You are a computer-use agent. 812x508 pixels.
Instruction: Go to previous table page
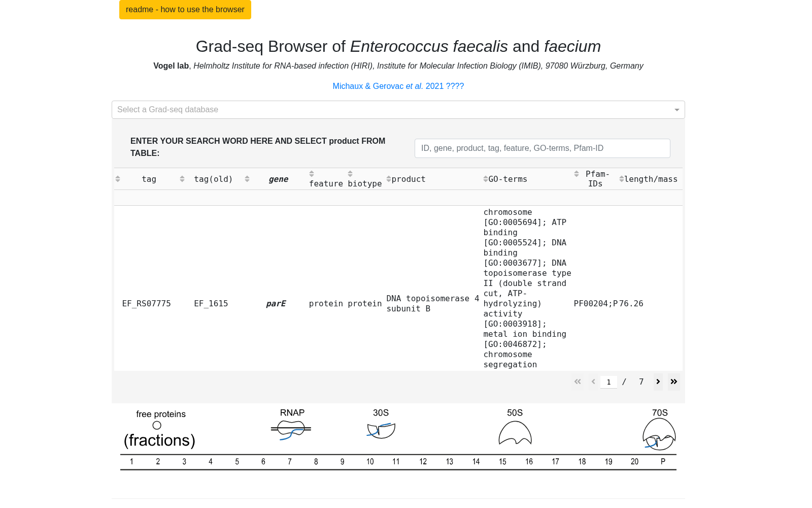(593, 382)
